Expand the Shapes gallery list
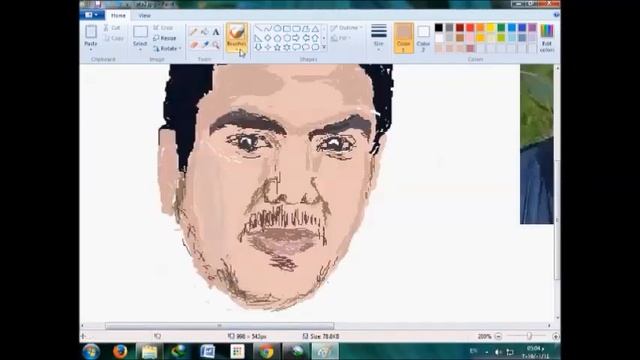Viewport: 640px width, 360px height. tap(324, 47)
